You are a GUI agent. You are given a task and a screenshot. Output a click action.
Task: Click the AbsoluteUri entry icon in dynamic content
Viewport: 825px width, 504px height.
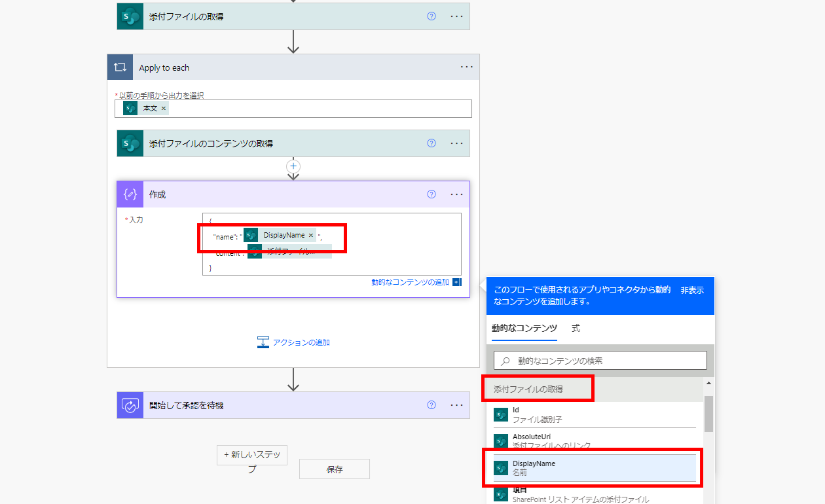[501, 440]
